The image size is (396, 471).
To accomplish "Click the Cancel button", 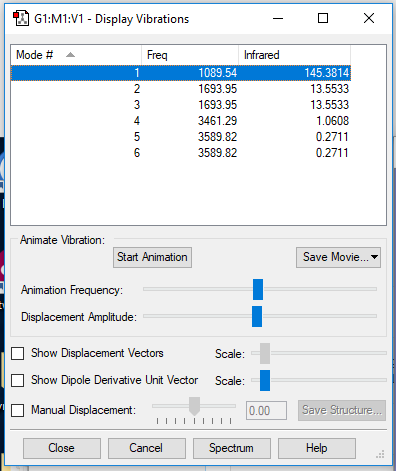I will click(147, 448).
